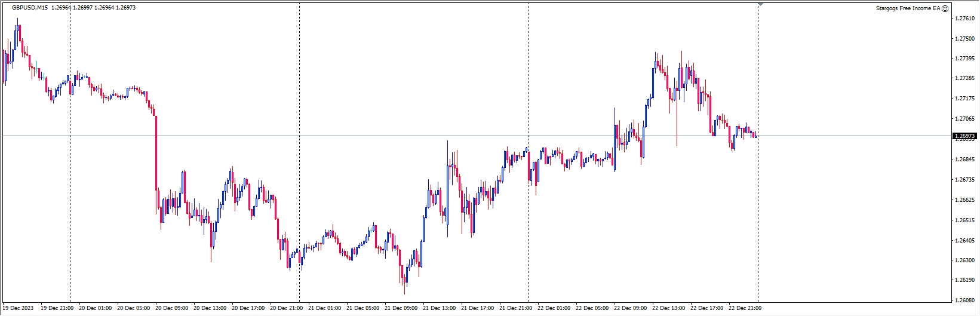This screenshot has width=980, height=316.
Task: Click the 1.26515 price axis label
Action: tap(964, 220)
